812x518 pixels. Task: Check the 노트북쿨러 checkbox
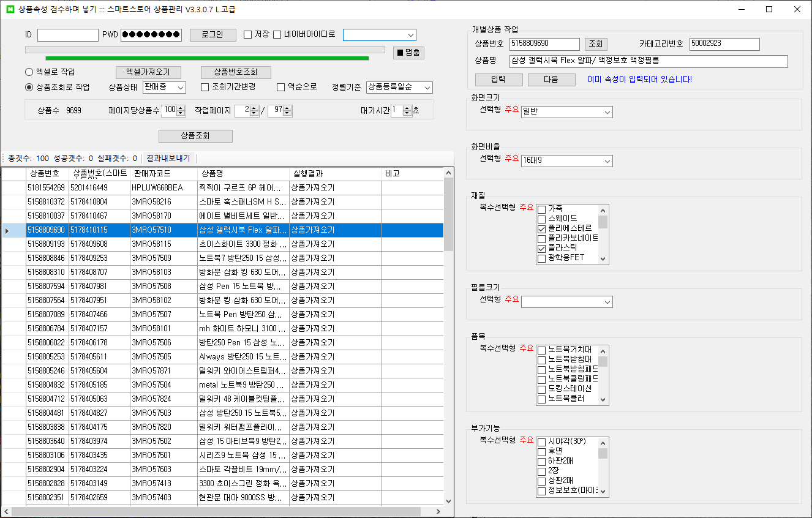pos(541,399)
